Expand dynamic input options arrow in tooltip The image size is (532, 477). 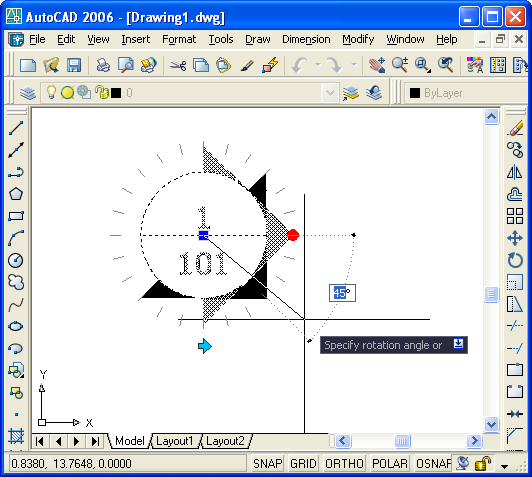point(458,344)
